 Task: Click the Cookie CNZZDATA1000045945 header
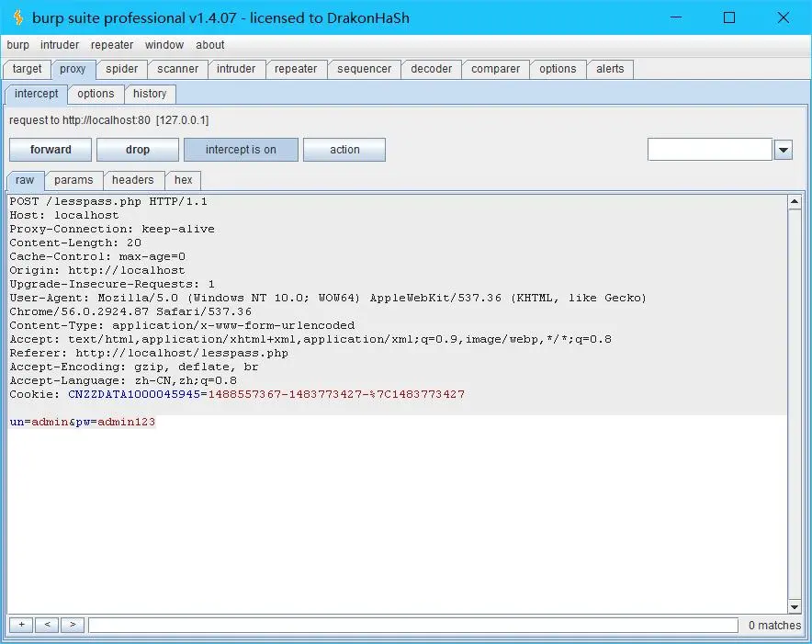pyautogui.click(x=237, y=394)
